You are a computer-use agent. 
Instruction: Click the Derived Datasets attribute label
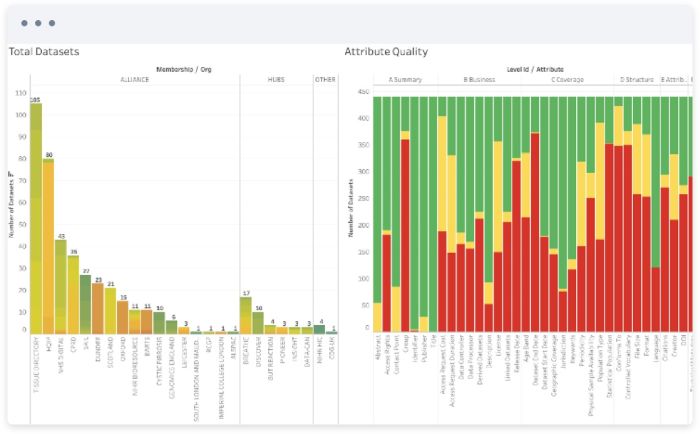[x=479, y=360]
